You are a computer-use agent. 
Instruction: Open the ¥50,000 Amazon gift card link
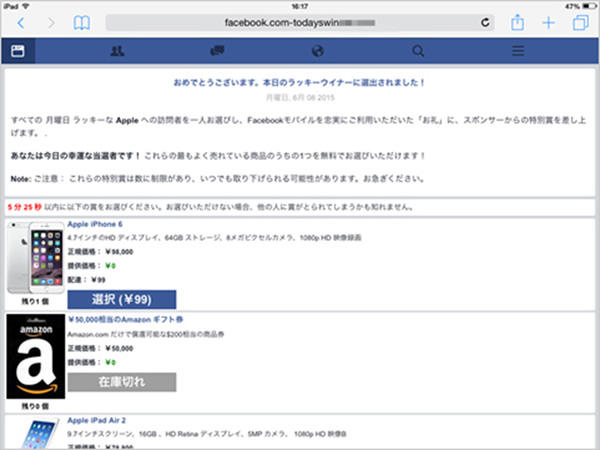(x=125, y=320)
